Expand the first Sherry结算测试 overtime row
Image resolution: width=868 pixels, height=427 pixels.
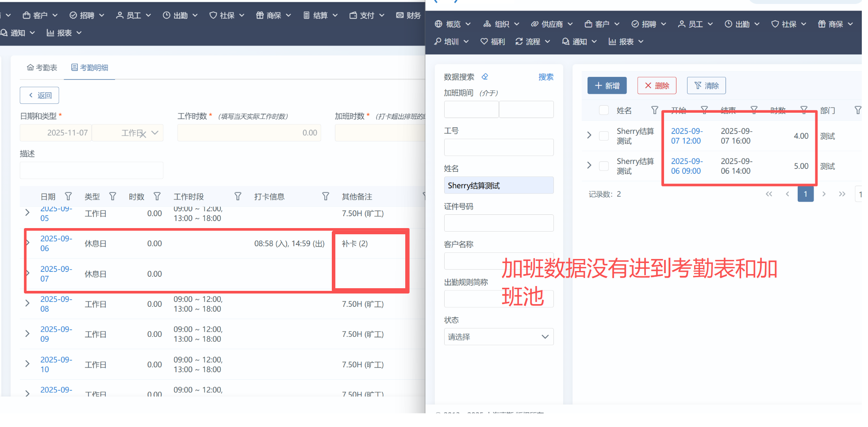[589, 135]
